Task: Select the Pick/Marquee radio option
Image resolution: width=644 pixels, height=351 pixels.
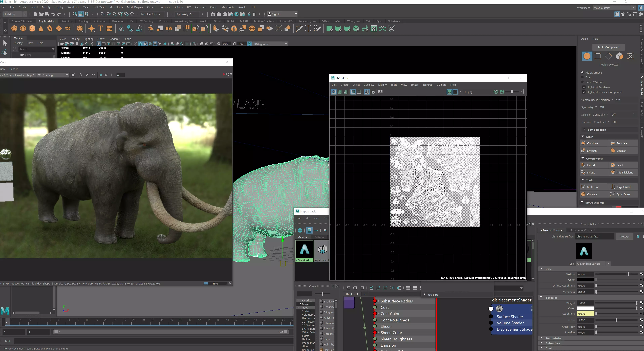Action: [583, 73]
